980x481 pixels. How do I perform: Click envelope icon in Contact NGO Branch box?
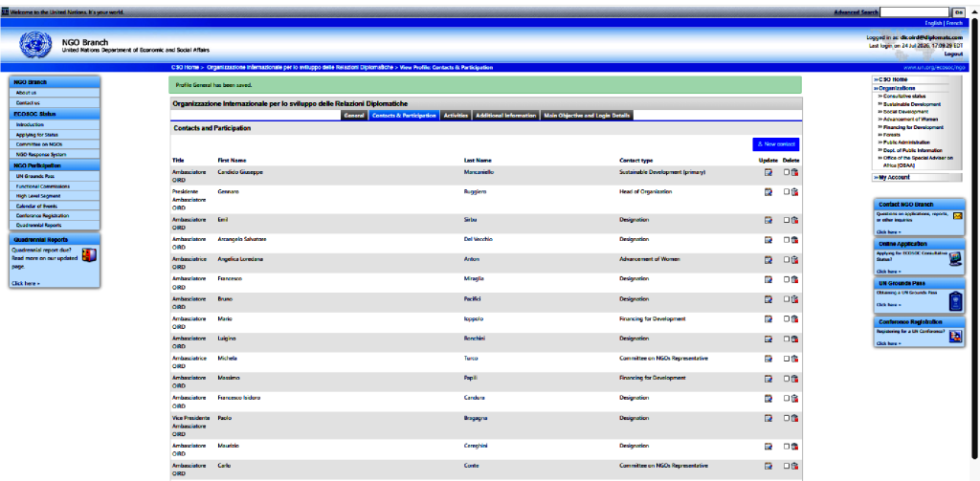(x=957, y=216)
